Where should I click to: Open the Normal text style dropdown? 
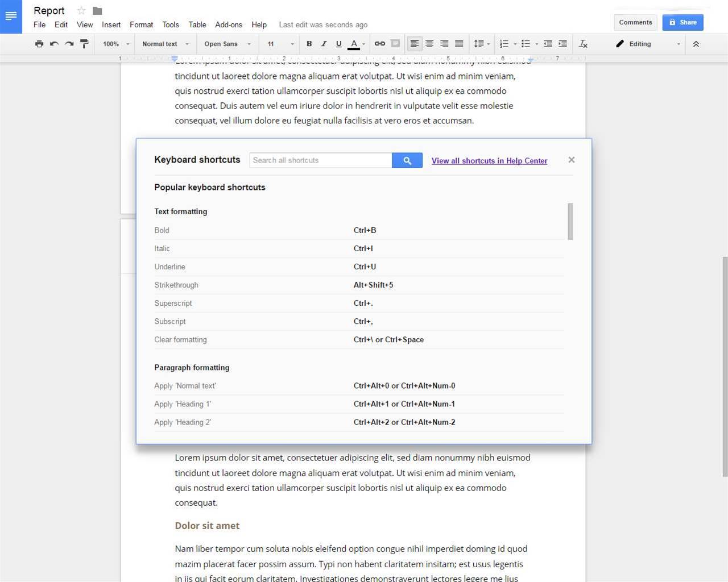166,44
